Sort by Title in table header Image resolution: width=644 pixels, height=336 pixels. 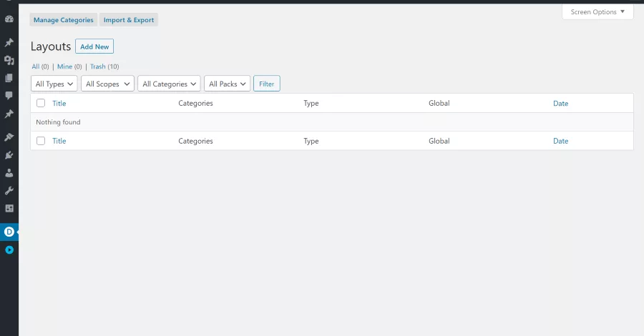(x=59, y=104)
